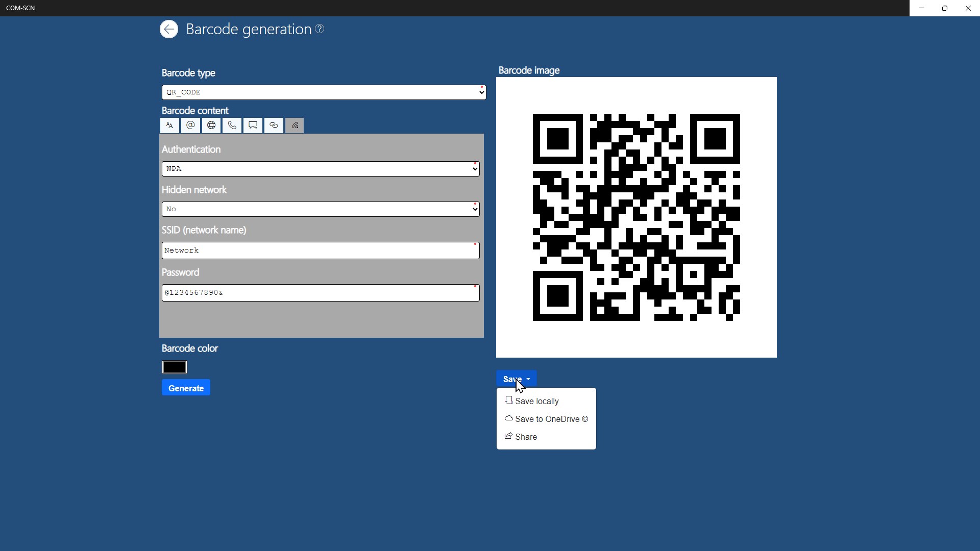Choose Save locally from menu
The height and width of the screenshot is (551, 980).
536,402
